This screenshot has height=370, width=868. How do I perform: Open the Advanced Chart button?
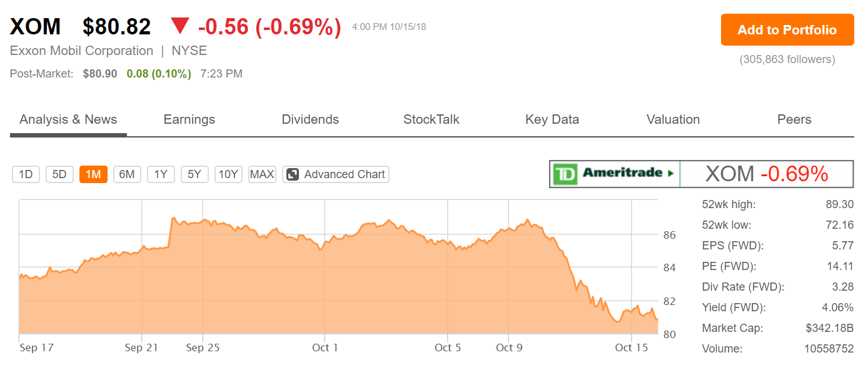click(336, 174)
